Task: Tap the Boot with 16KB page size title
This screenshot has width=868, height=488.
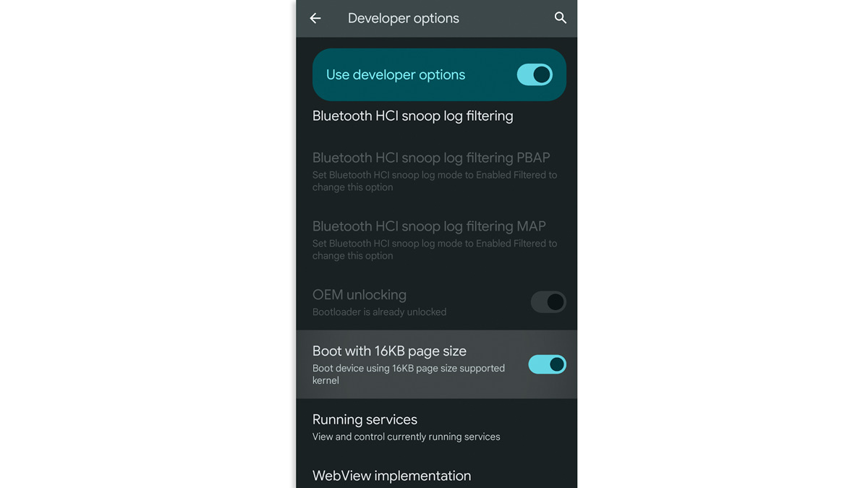Action: tap(389, 351)
